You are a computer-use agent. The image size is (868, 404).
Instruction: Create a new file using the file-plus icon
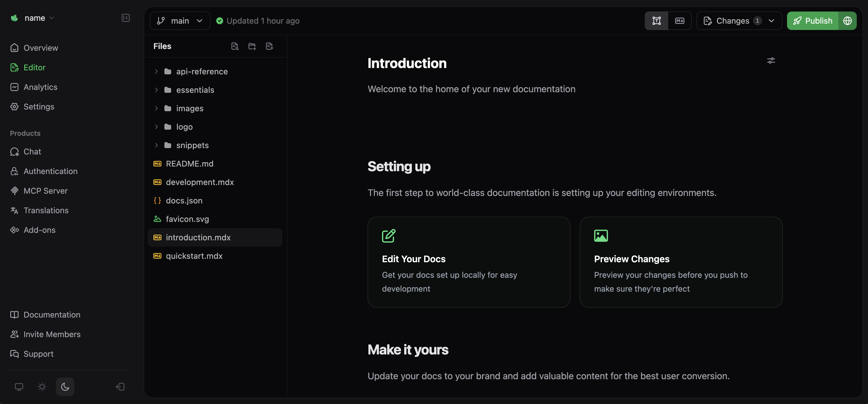[x=269, y=46]
